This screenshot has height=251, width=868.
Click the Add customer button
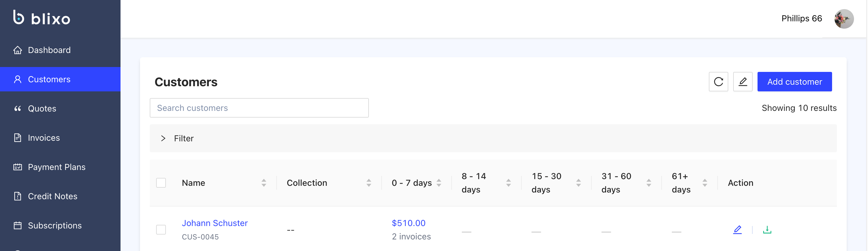(x=794, y=82)
